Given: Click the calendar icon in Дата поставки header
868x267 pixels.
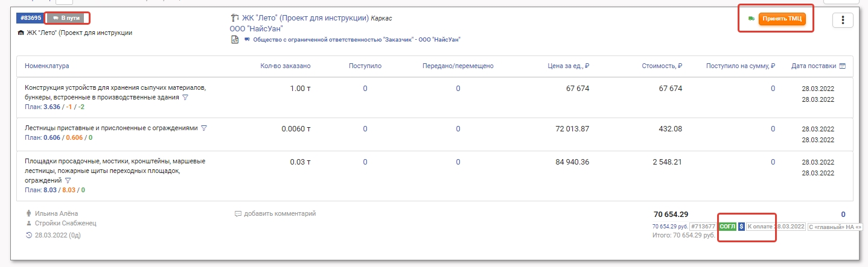Looking at the screenshot, I should click(842, 66).
